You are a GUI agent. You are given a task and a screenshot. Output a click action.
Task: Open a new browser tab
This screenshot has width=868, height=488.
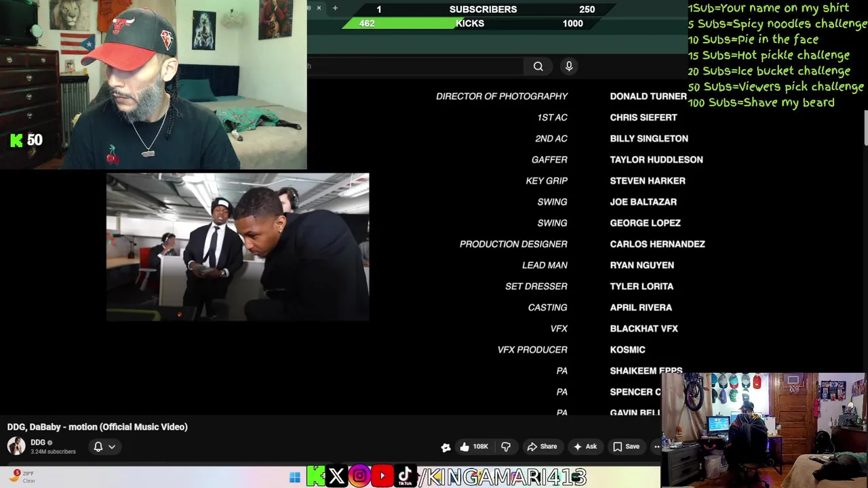(335, 8)
